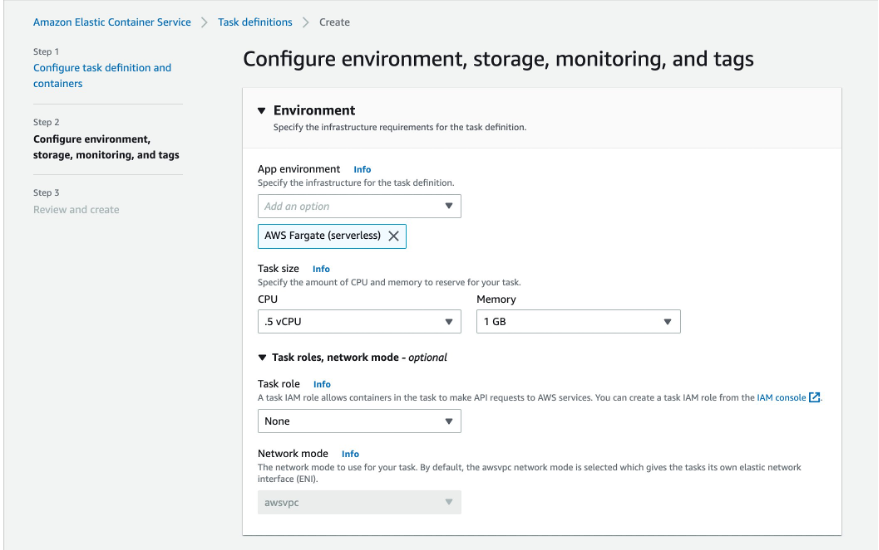Open the IAM console link
879x550 pixels.
(781, 398)
